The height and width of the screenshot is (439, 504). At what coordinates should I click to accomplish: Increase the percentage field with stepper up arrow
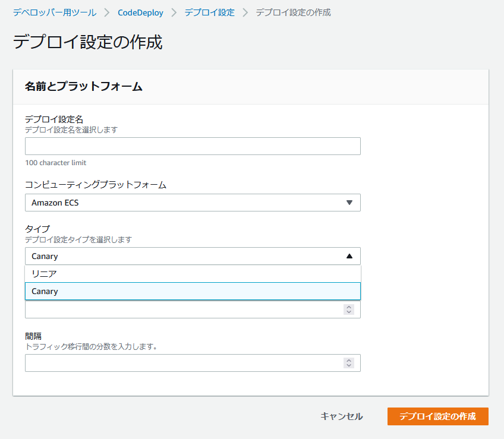pyautogui.click(x=349, y=307)
